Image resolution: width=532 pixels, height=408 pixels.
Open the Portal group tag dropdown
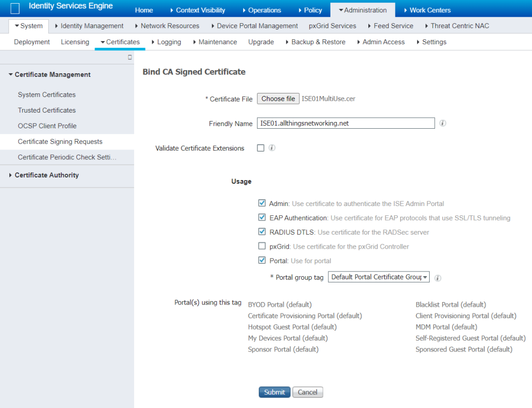379,277
